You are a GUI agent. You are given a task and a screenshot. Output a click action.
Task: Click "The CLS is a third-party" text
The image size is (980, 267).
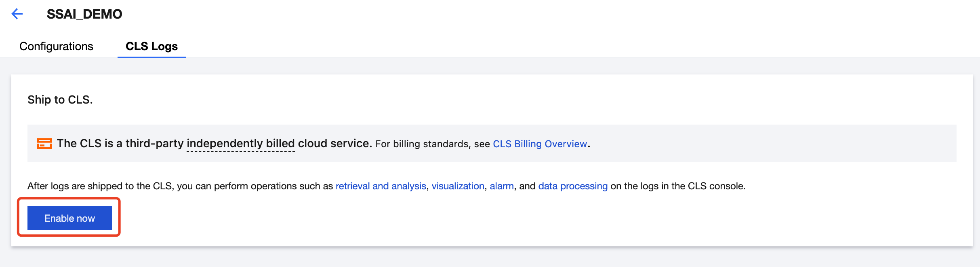[x=120, y=144]
